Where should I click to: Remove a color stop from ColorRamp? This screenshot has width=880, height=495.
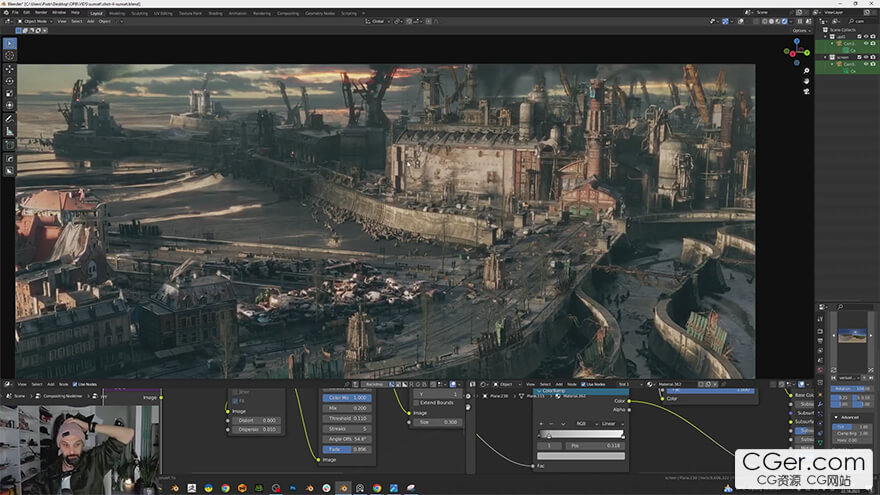551,424
